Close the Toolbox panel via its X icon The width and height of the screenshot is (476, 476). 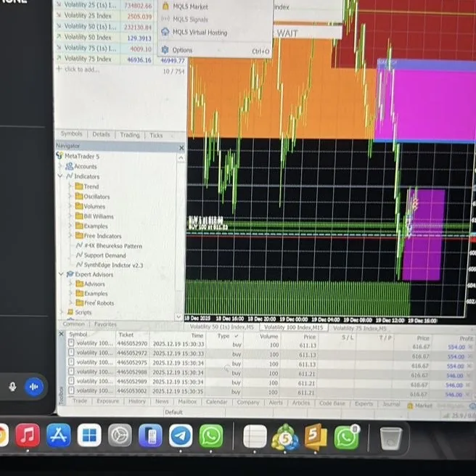click(61, 334)
